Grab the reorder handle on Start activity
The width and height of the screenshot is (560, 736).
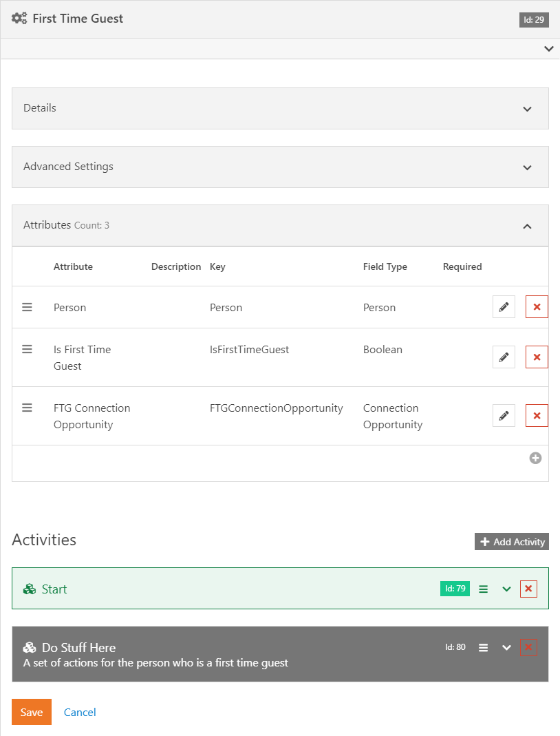coord(484,589)
